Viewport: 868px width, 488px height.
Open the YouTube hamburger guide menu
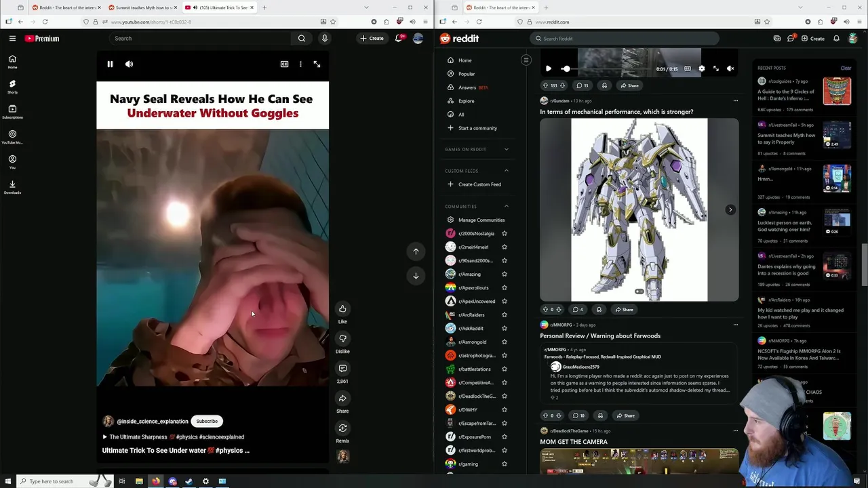pos(12,39)
